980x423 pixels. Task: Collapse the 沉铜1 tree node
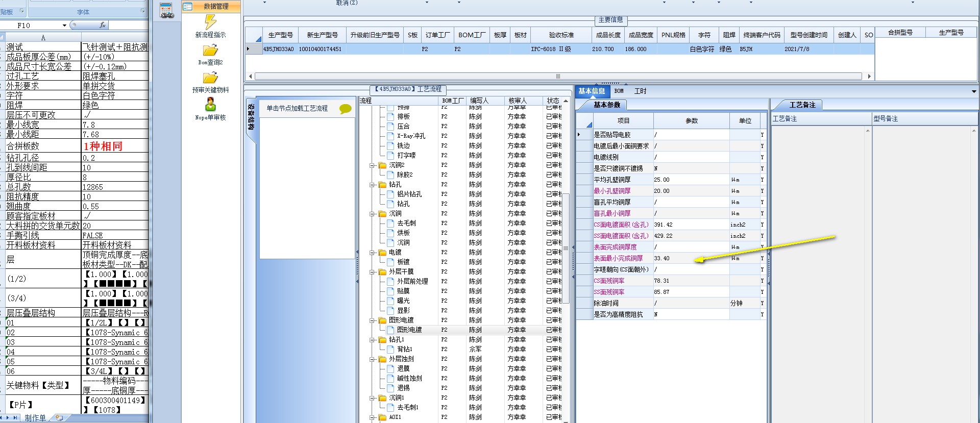pyautogui.click(x=373, y=398)
